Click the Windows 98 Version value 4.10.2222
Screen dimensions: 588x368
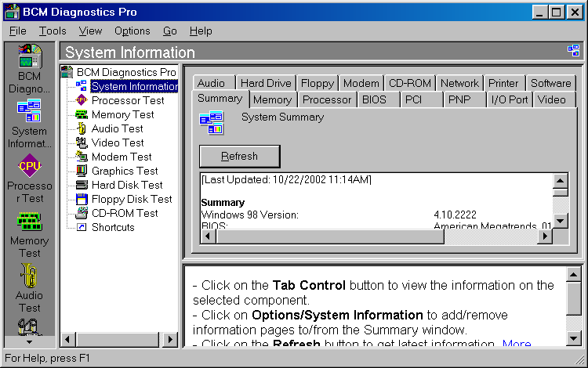pyautogui.click(x=455, y=215)
